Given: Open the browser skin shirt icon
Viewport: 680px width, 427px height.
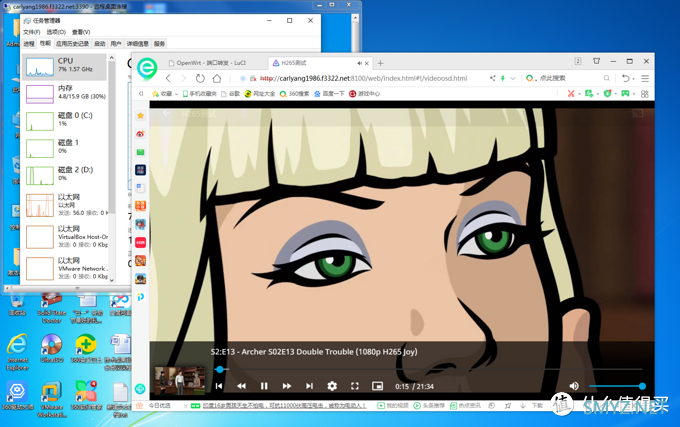Looking at the screenshot, I should [x=596, y=61].
